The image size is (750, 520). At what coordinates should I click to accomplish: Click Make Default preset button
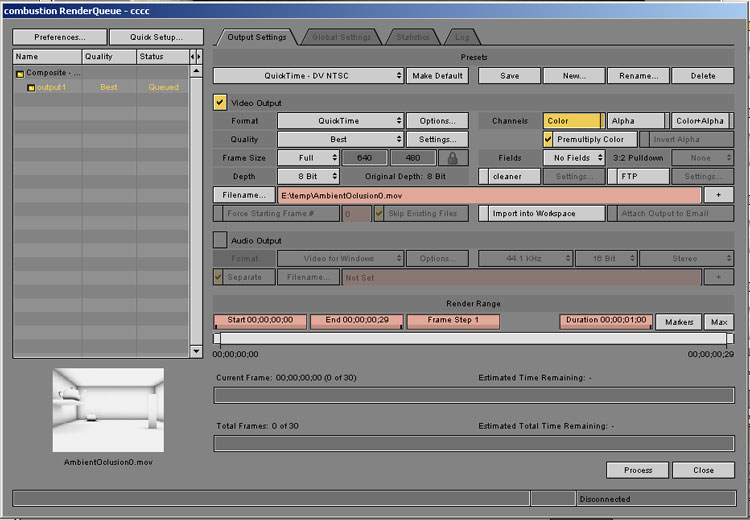[x=437, y=76]
